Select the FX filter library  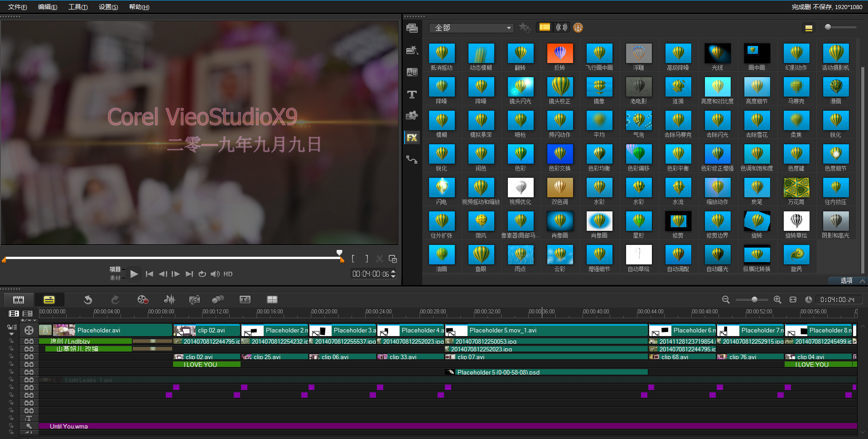pyautogui.click(x=412, y=137)
